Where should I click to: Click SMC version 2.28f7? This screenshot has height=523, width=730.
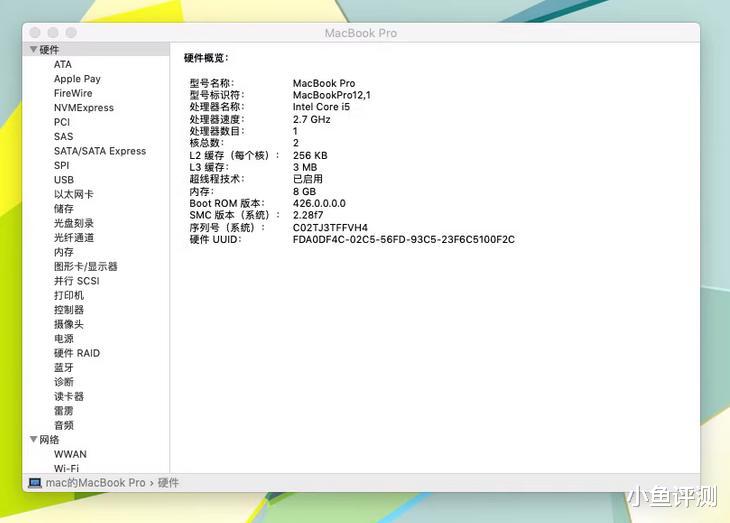pos(308,215)
